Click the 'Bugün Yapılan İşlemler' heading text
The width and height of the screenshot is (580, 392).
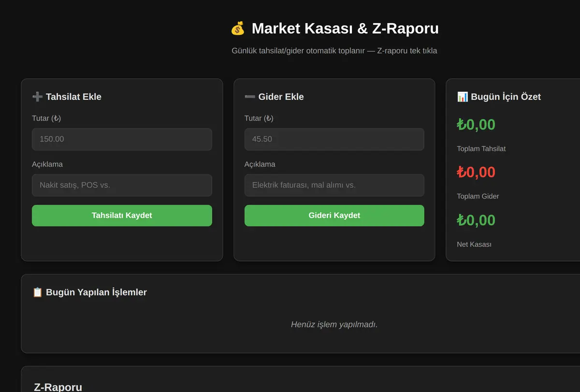96,292
